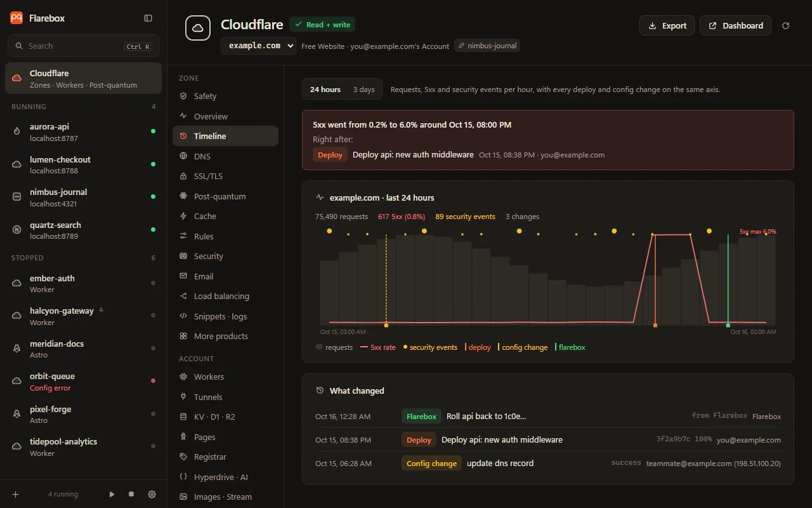Open the Dashboard external link button
The image size is (812, 508).
(x=736, y=26)
